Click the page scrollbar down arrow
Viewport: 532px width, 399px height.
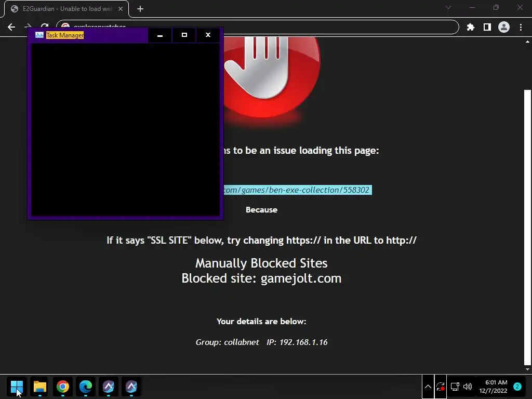527,369
